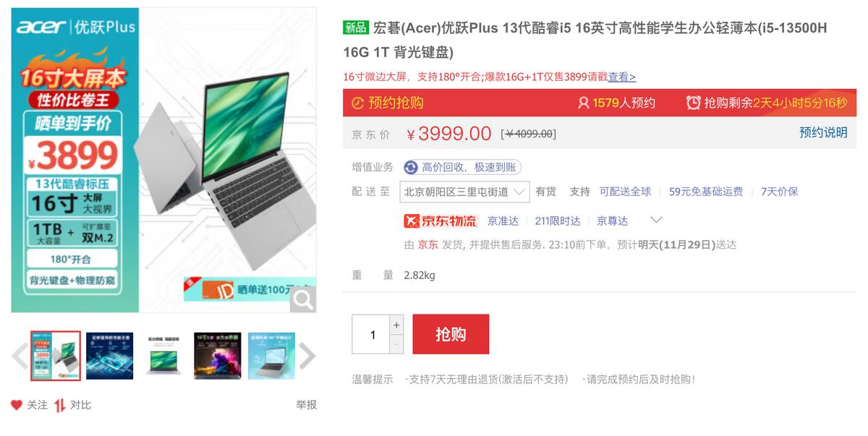Open the 北京朝阳区三里屯街道 delivery address dropdown

(465, 192)
